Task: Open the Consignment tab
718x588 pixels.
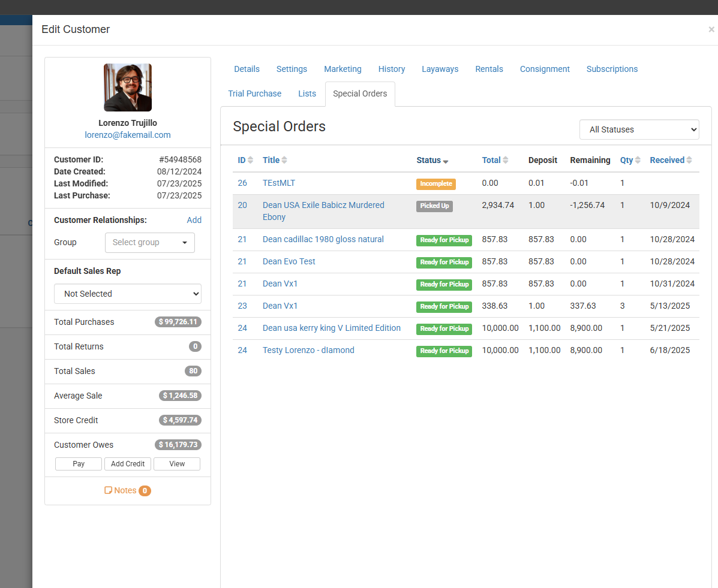Action: click(x=545, y=69)
